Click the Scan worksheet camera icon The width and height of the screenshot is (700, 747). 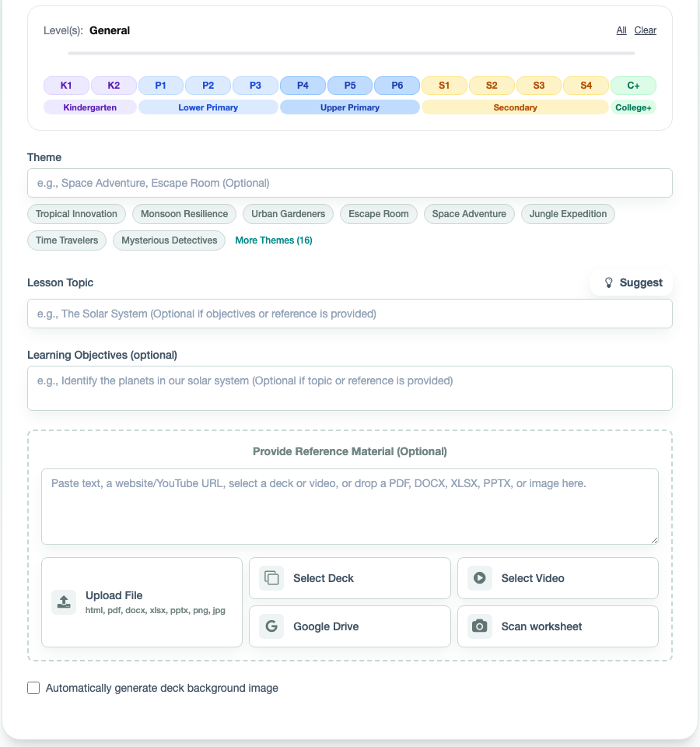[x=480, y=626]
